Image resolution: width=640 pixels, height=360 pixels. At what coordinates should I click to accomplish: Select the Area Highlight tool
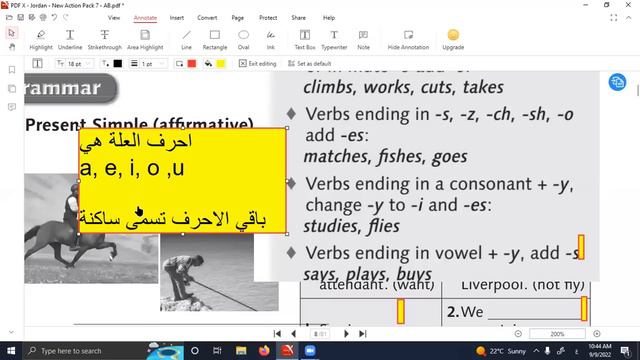[x=145, y=40]
